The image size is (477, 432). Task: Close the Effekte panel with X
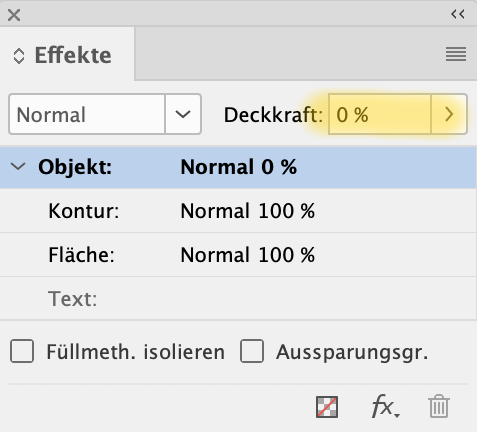(14, 15)
